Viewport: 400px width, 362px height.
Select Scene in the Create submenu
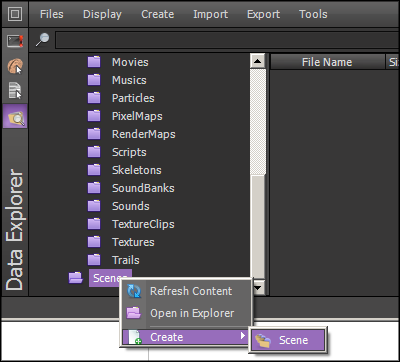point(288,340)
